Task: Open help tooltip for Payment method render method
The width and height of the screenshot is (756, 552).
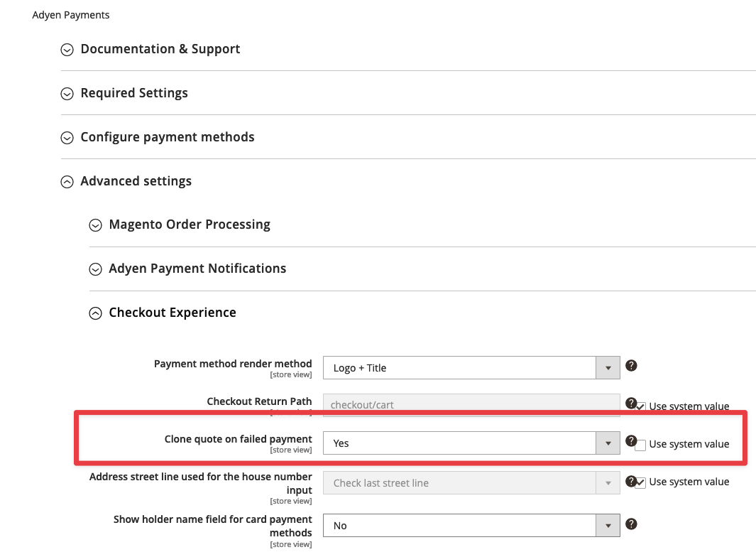Action: pos(631,365)
